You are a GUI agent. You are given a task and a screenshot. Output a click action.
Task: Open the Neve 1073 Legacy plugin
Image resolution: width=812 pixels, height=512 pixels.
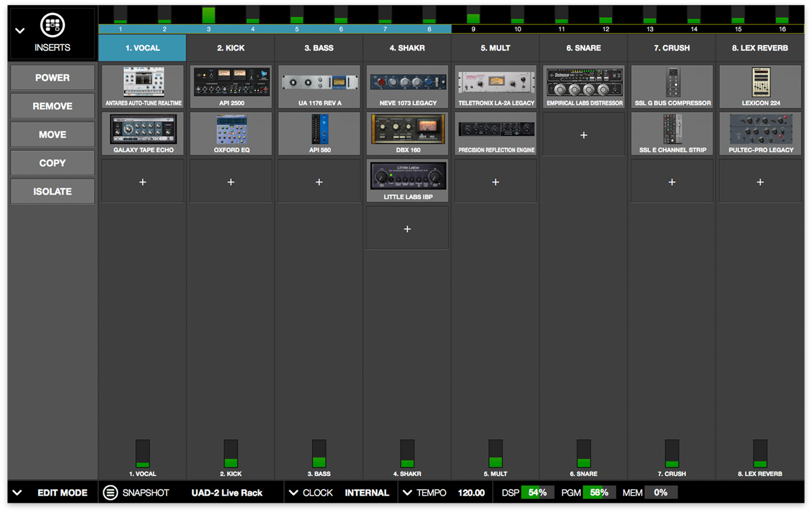[407, 86]
